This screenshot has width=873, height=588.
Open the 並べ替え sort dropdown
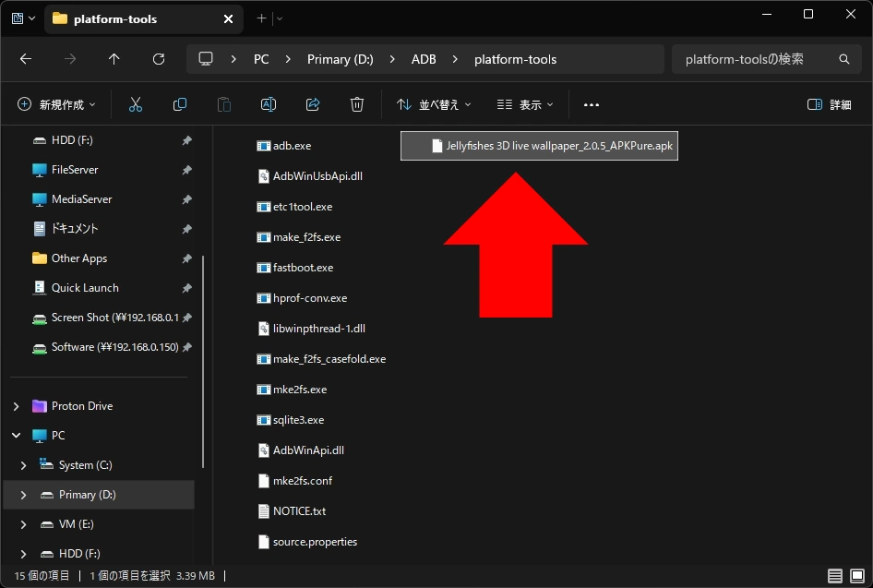(x=435, y=104)
